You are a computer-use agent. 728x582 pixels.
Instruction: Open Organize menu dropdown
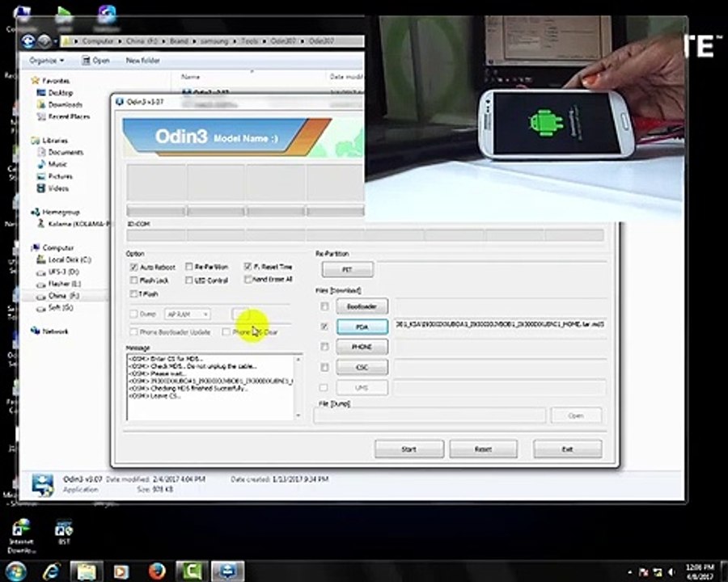pyautogui.click(x=46, y=61)
